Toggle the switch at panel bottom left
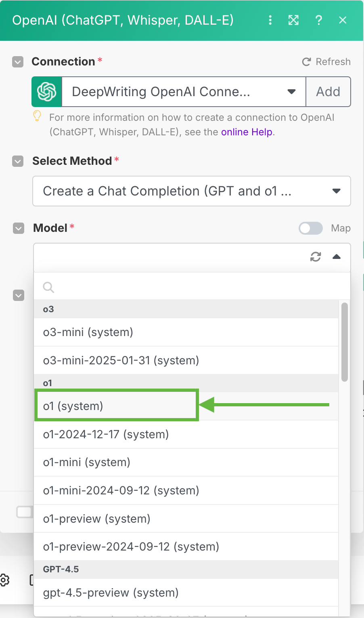 (24, 512)
